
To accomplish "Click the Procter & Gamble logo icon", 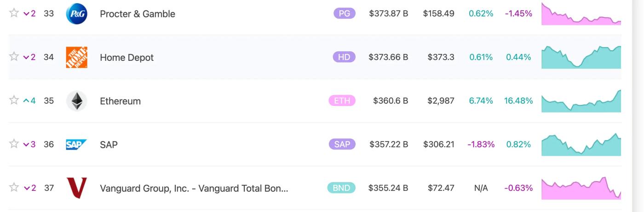I will pos(76,14).
